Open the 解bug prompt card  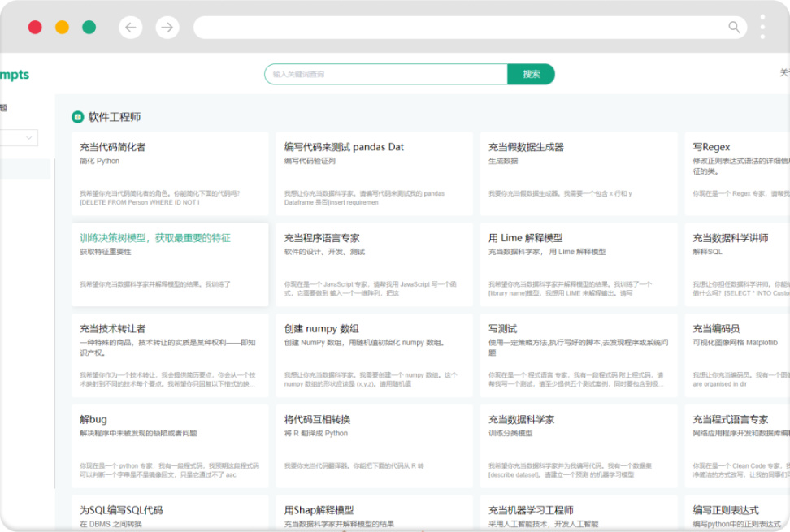[x=170, y=446]
